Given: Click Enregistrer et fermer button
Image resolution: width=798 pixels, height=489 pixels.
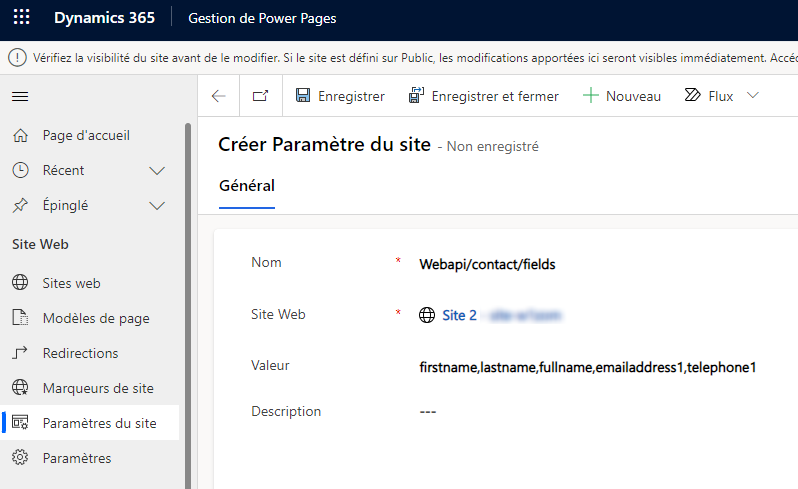Looking at the screenshot, I should pyautogui.click(x=483, y=96).
